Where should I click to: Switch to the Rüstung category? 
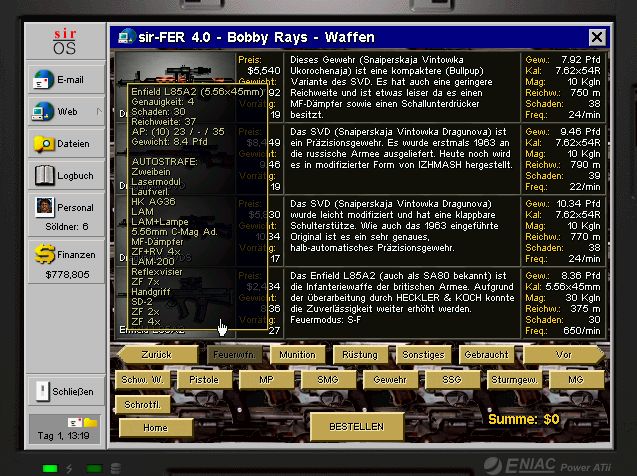[359, 355]
